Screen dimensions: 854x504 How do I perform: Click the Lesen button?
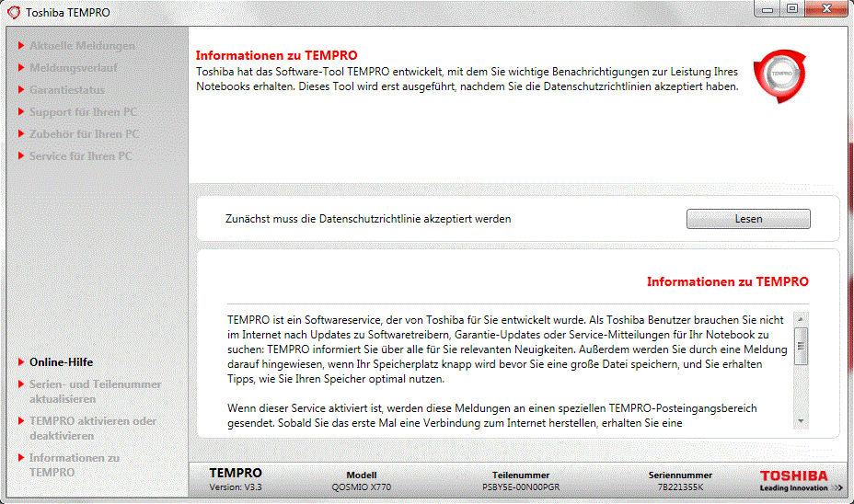click(748, 219)
